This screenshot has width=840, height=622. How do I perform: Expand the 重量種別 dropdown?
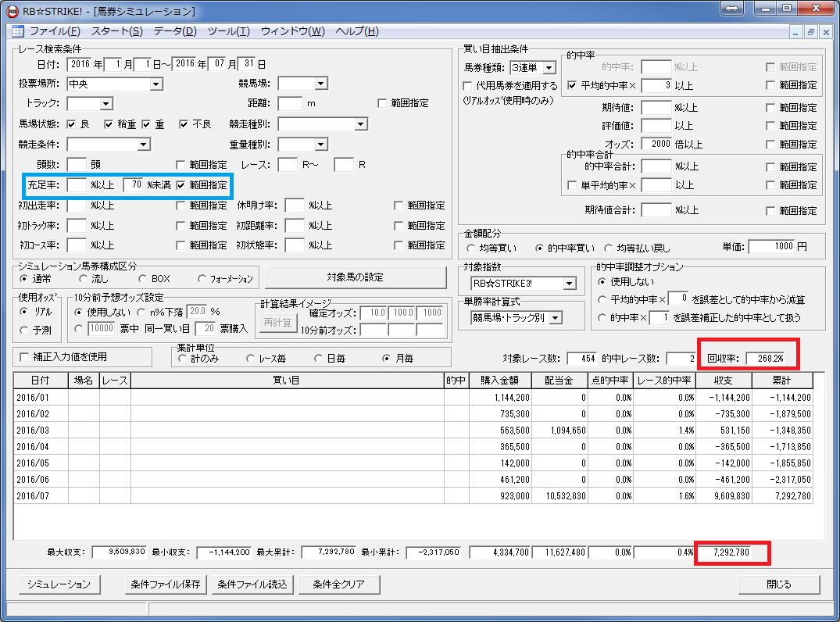point(321,145)
